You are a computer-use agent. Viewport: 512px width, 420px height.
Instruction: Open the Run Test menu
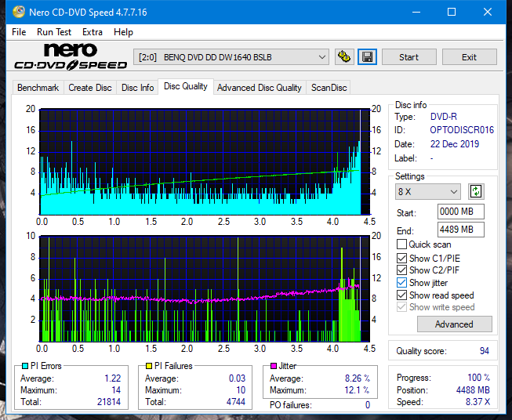pyautogui.click(x=54, y=32)
